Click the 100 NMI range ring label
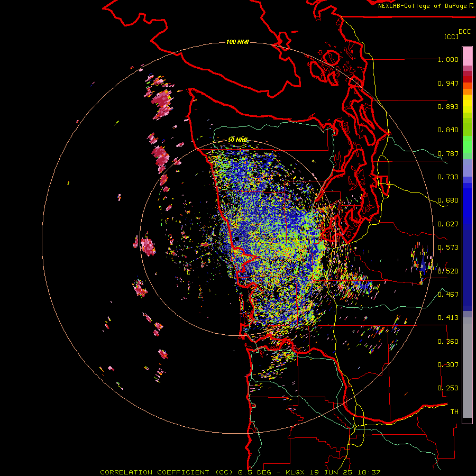 [x=237, y=42]
